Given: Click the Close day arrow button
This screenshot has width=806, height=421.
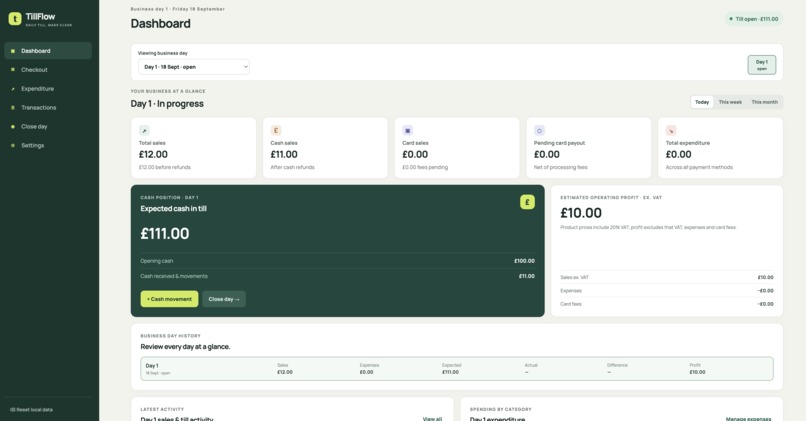Looking at the screenshot, I should click(224, 299).
